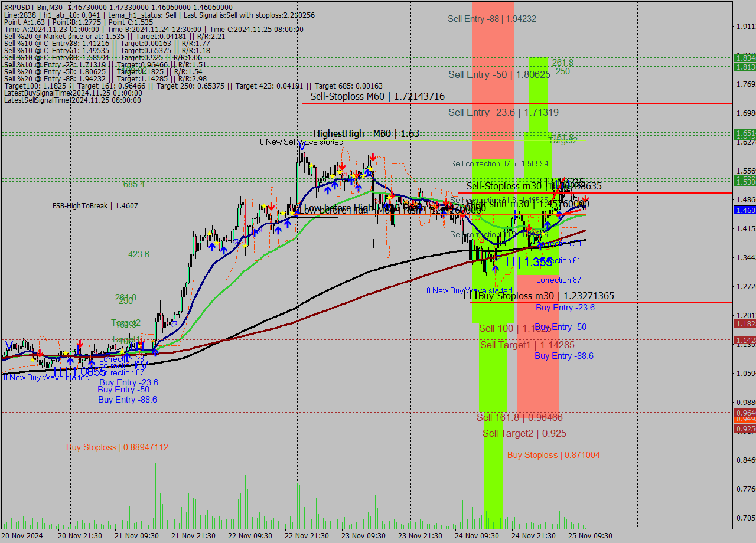Click the 423.6 Fibonacci level label

coord(139,254)
